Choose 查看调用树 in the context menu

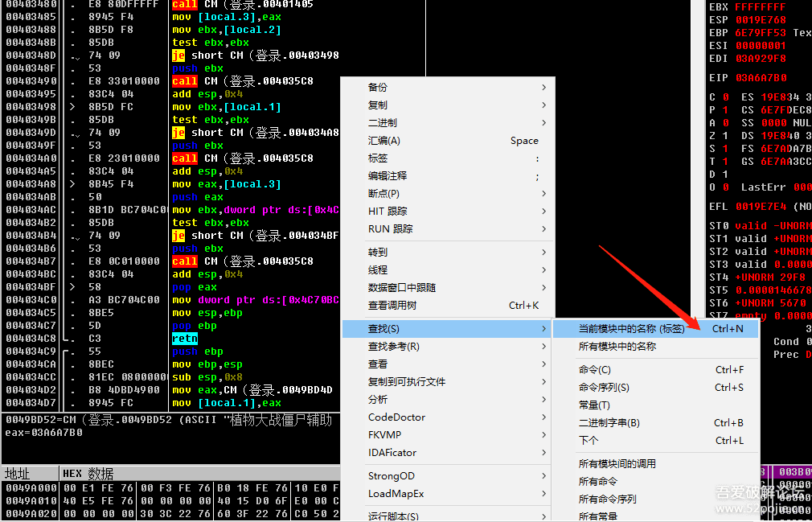[x=392, y=306]
